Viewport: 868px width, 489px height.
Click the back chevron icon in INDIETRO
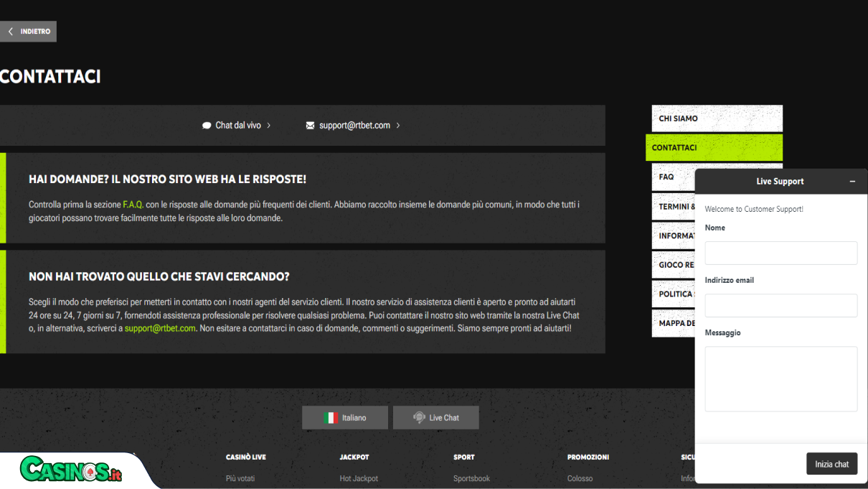pos(11,32)
